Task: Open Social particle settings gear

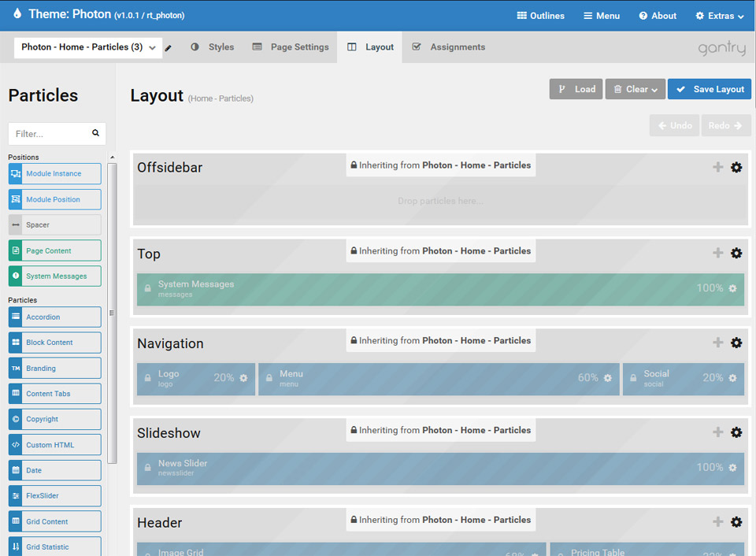Action: pyautogui.click(x=733, y=378)
